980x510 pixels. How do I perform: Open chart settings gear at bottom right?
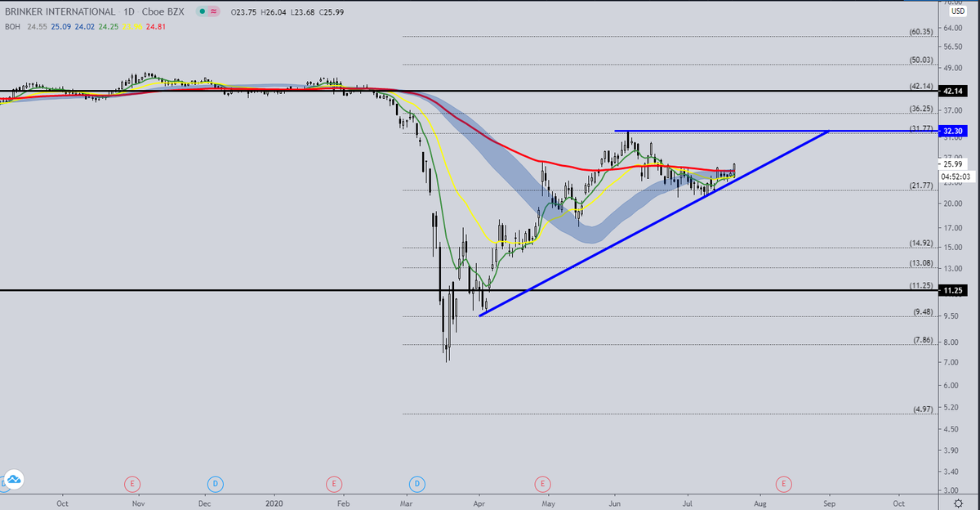tap(960, 503)
